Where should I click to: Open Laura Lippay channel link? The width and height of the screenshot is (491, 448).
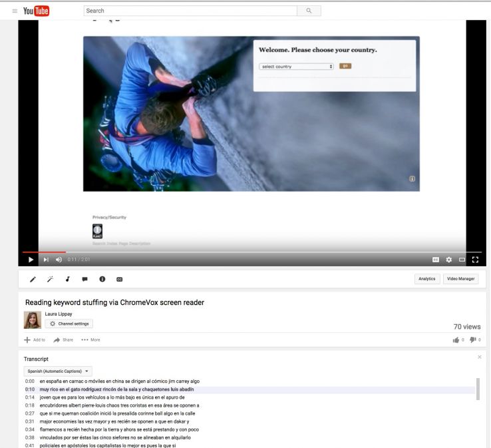point(59,314)
